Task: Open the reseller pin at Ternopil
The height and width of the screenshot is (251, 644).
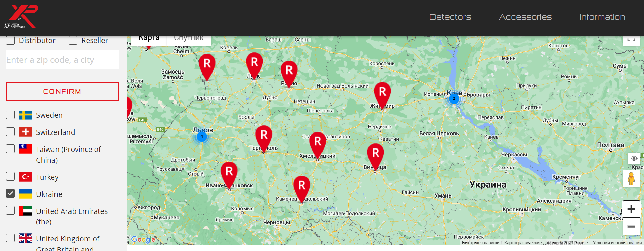Action: (x=264, y=139)
